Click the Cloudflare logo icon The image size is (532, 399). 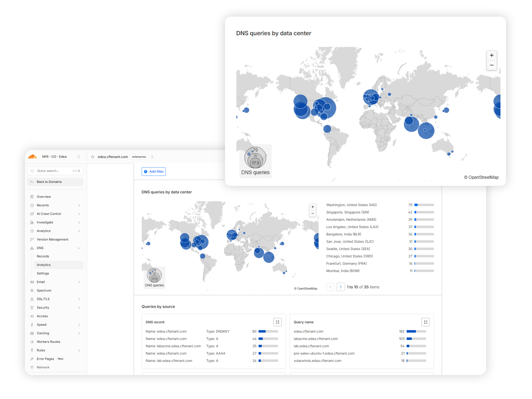pyautogui.click(x=32, y=157)
